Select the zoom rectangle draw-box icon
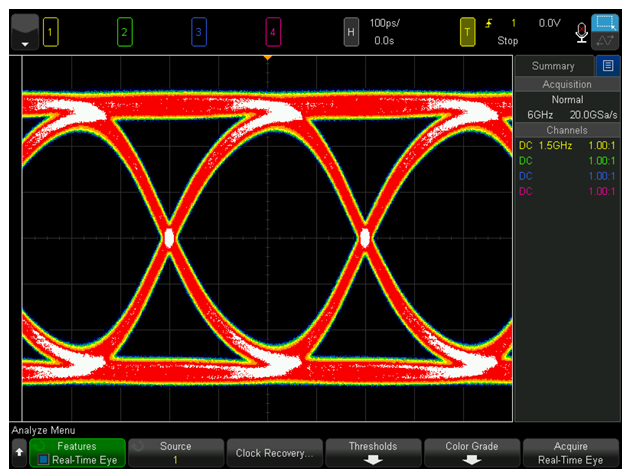 coord(605,23)
